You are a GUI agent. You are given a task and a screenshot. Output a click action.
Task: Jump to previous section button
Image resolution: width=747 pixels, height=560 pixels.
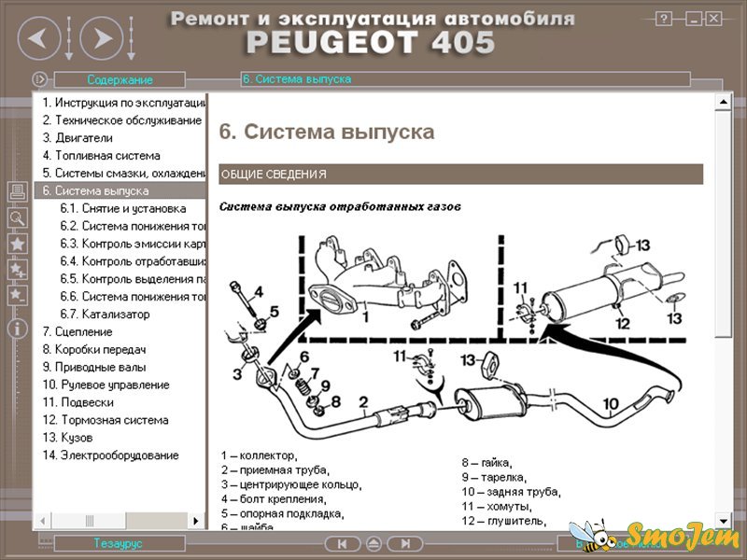[x=342, y=544]
